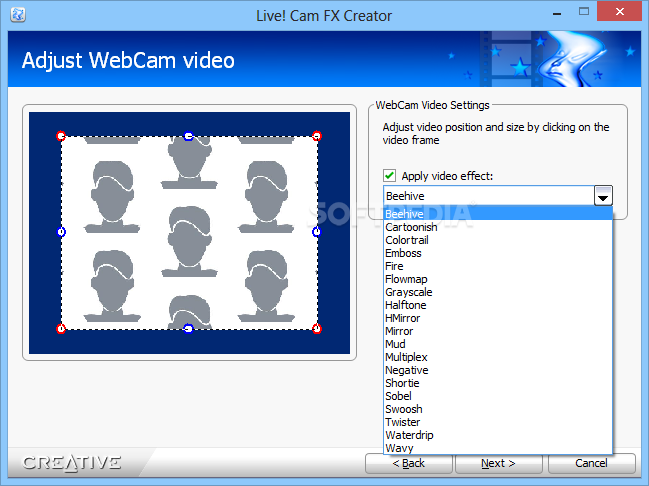
Task: Click the left-middle blue resize handle
Action: click(x=61, y=232)
